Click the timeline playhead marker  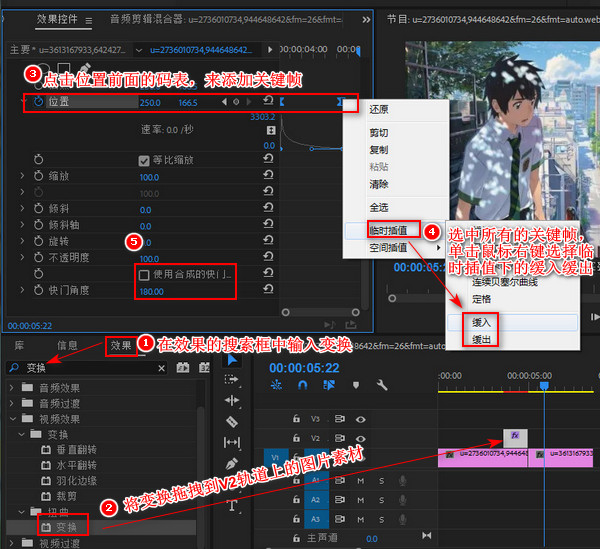544,386
